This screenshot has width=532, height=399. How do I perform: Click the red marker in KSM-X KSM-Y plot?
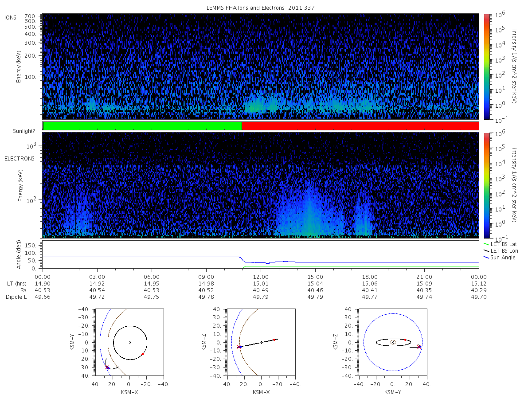click(142, 354)
